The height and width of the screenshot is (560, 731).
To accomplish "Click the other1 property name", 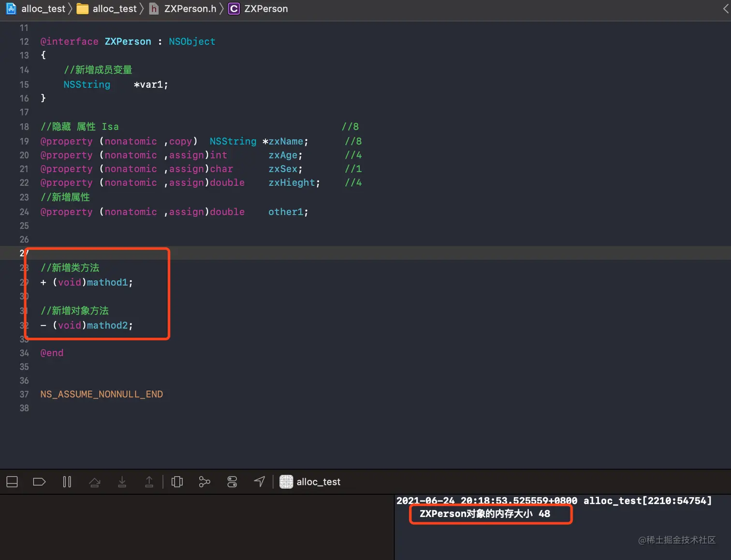I will pos(286,212).
